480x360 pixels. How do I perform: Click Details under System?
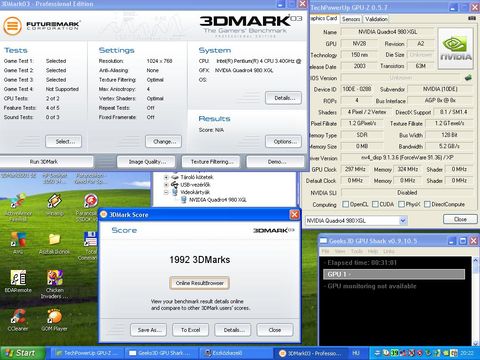(284, 98)
